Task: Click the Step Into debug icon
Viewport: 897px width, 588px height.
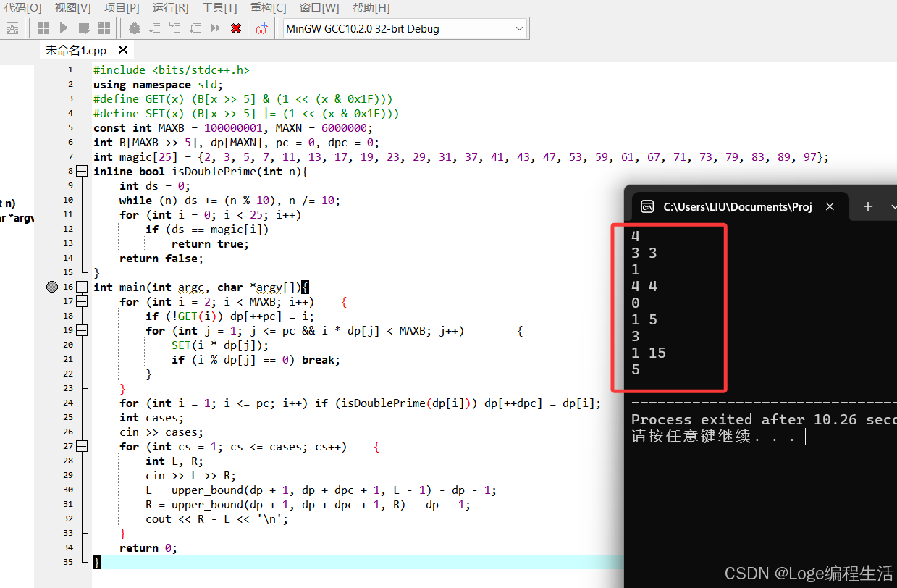Action: point(174,28)
